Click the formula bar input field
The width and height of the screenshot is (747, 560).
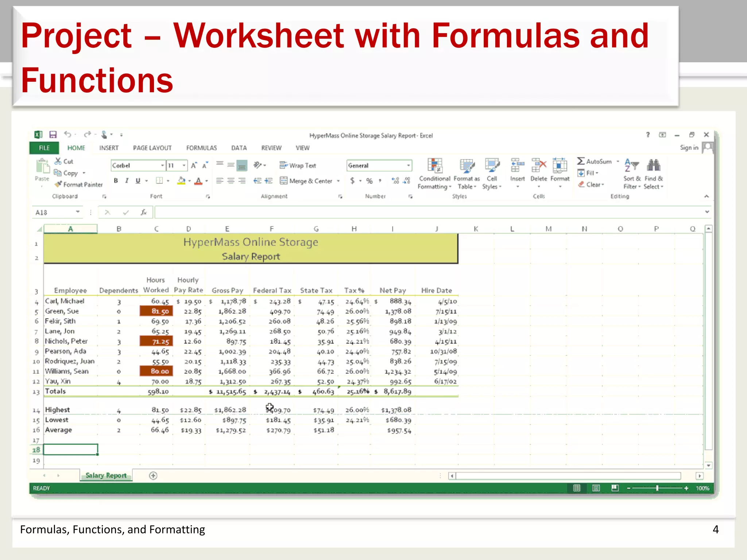[429, 212]
